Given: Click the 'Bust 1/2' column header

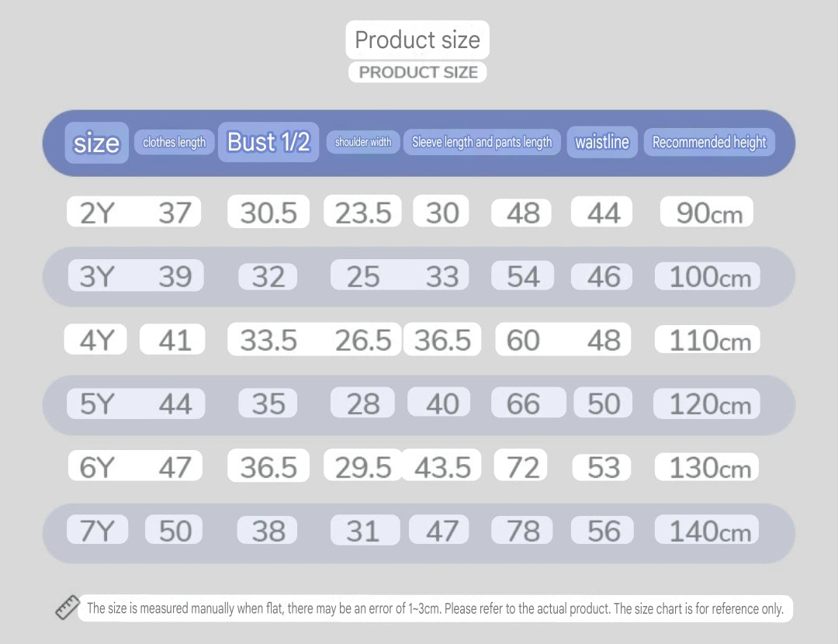Looking at the screenshot, I should click(268, 142).
